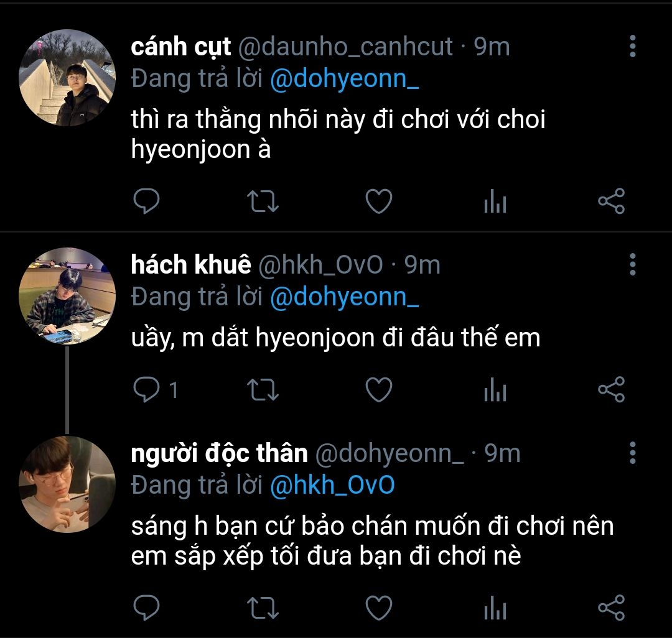Like hách khuê's tweet
The image size is (672, 638).
[378, 390]
